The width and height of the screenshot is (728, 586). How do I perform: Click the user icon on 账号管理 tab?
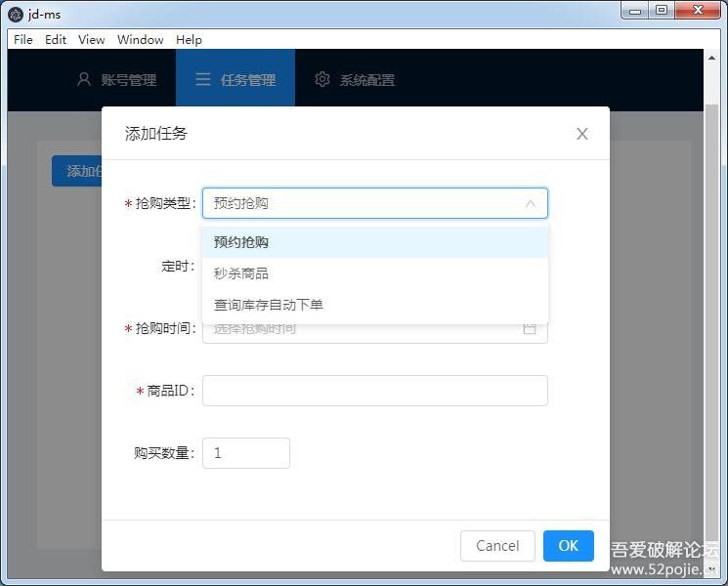pyautogui.click(x=84, y=79)
